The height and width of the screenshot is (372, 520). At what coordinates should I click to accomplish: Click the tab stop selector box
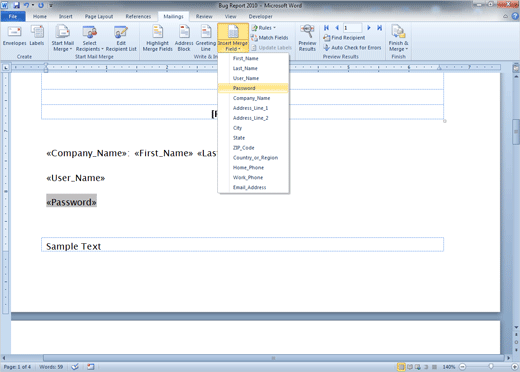tap(6, 68)
